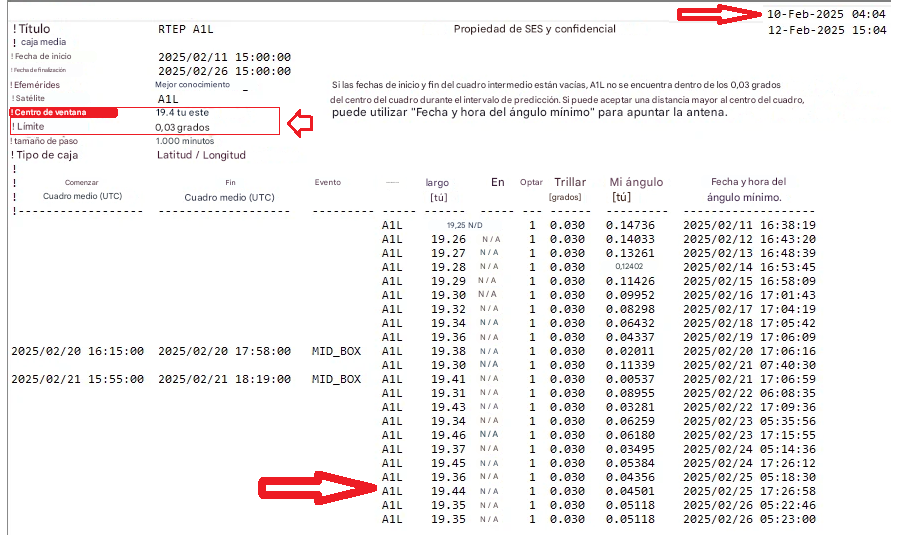Click the sentence starting puede utilizar "Fecha y hora
900x543 pixels.
[x=529, y=113]
